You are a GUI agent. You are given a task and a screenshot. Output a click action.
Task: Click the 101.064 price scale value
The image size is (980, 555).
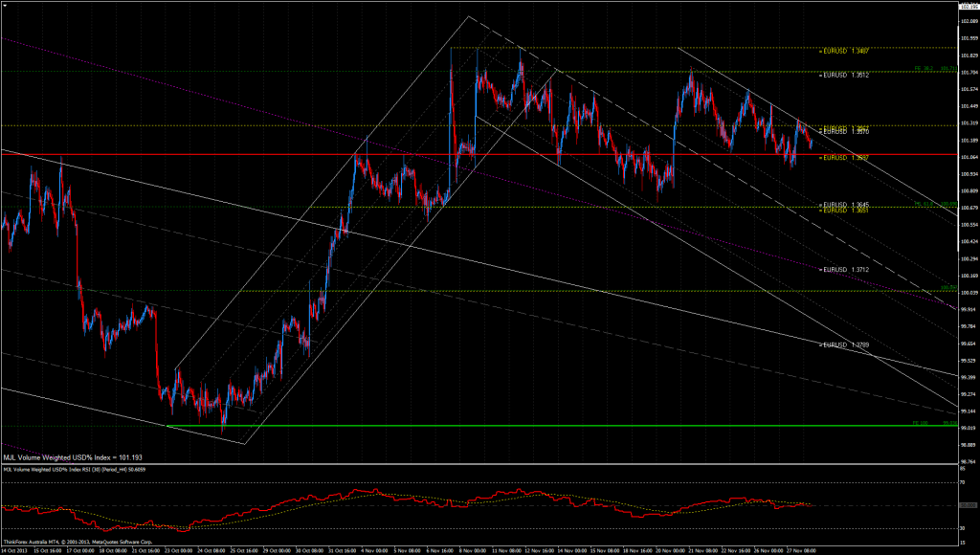tap(969, 157)
